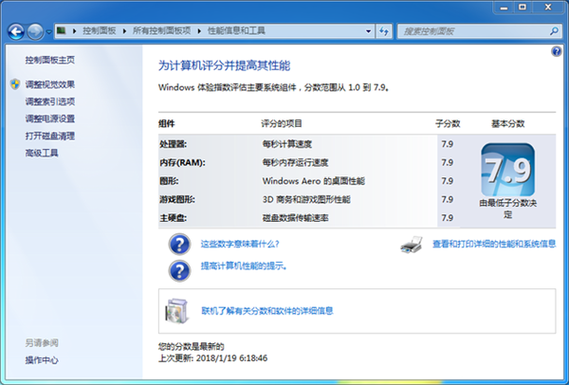Expand arrow before 性能信息和工具 breadcrumb
Image resolution: width=569 pixels, height=385 pixels.
pyautogui.click(x=199, y=31)
